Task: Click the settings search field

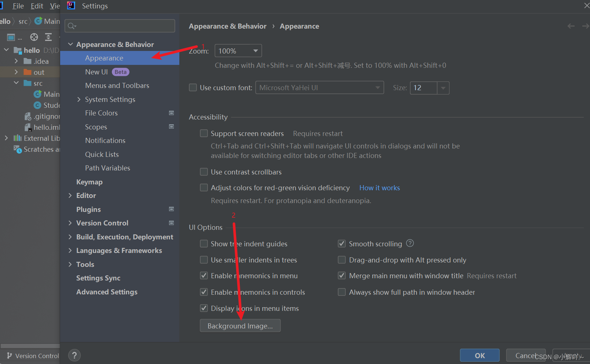Action: pos(120,26)
